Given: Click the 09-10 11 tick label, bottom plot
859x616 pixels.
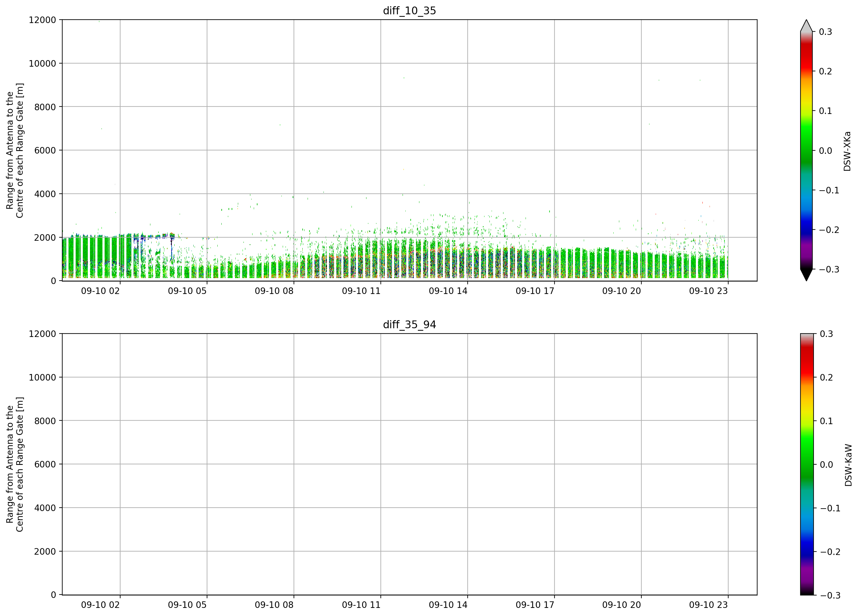Looking at the screenshot, I should point(361,605).
